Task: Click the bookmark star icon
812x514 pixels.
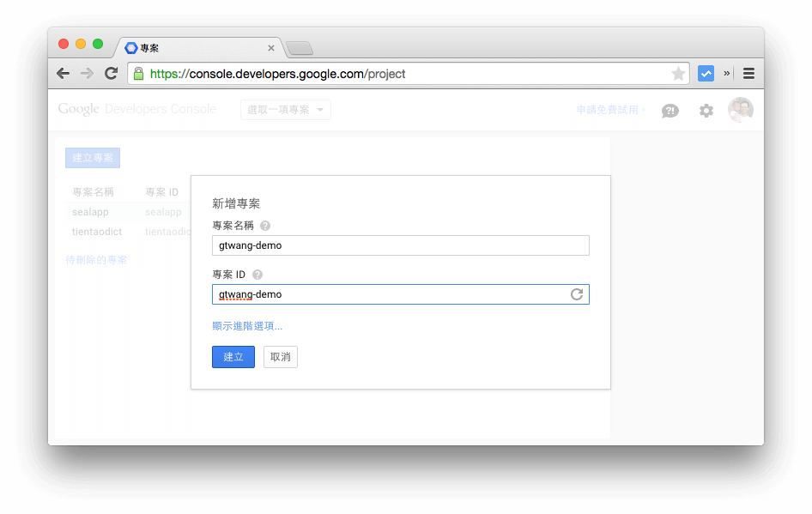Action: 678,73
